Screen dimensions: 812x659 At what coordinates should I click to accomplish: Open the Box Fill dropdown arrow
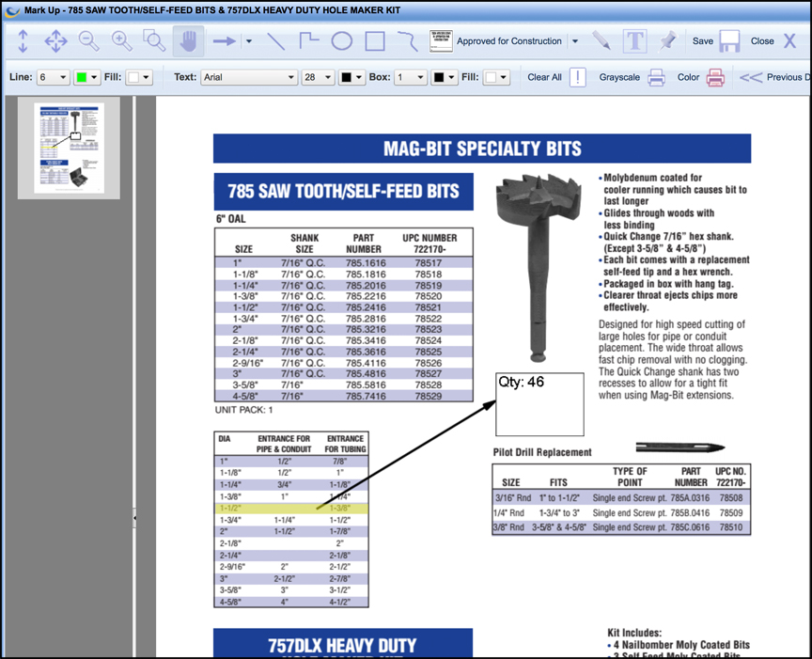504,77
